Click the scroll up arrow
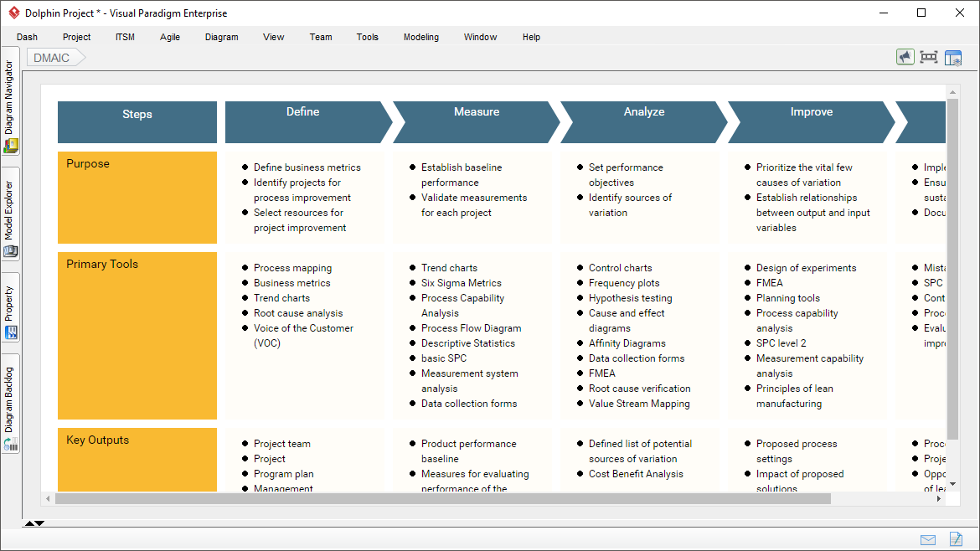This screenshot has width=980, height=551. pyautogui.click(x=952, y=92)
